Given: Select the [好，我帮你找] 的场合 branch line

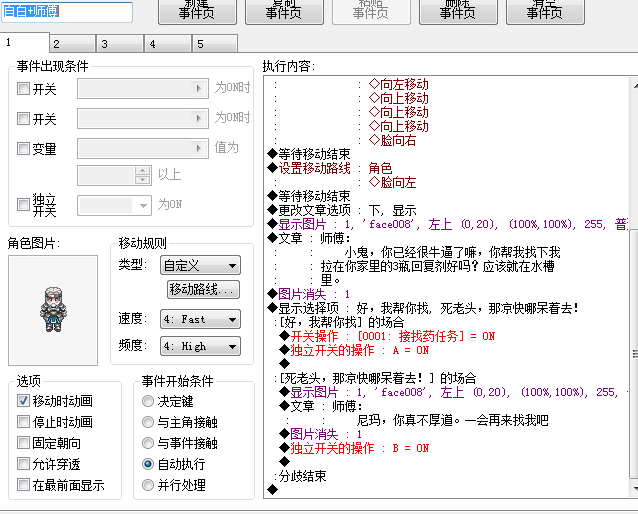Looking at the screenshot, I should 339,322.
